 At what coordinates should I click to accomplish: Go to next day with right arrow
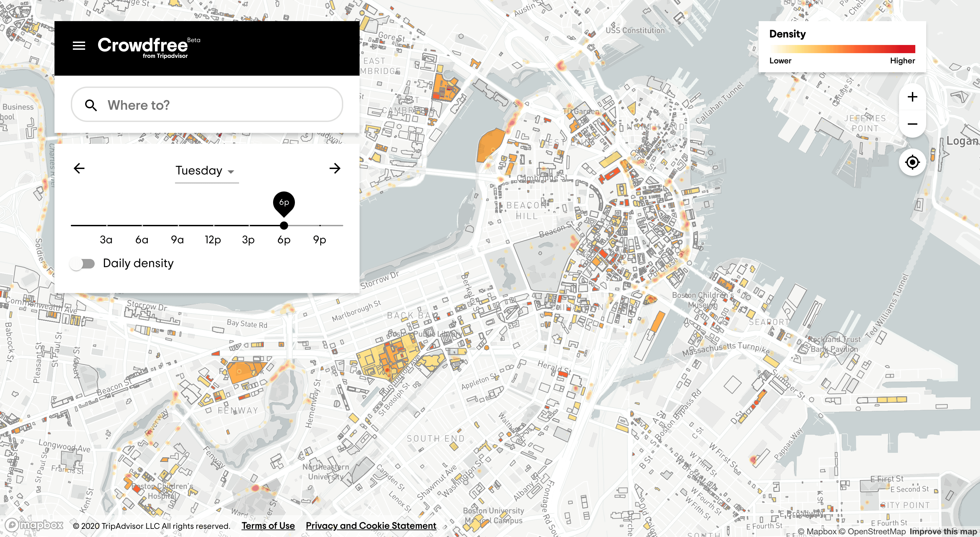click(335, 168)
